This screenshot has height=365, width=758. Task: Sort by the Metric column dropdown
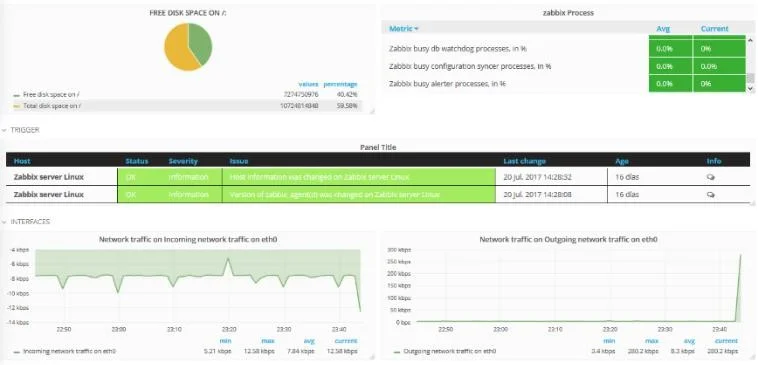[x=404, y=29]
